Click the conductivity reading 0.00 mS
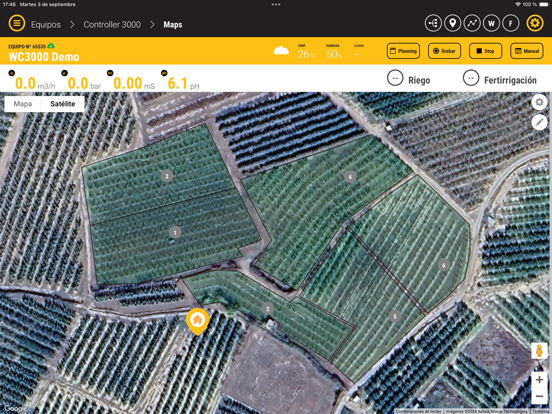This screenshot has height=414, width=552. (x=134, y=83)
